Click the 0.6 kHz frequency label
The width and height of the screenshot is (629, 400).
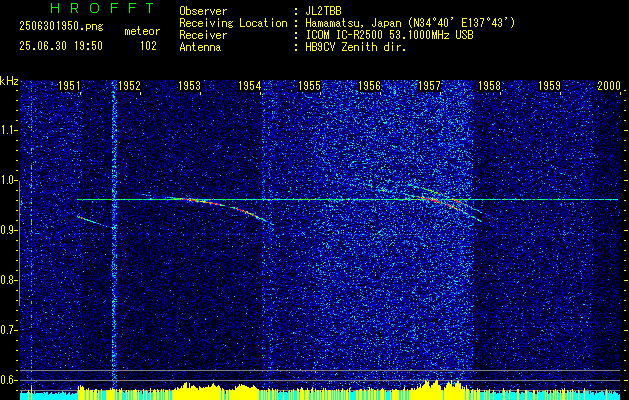(8, 380)
